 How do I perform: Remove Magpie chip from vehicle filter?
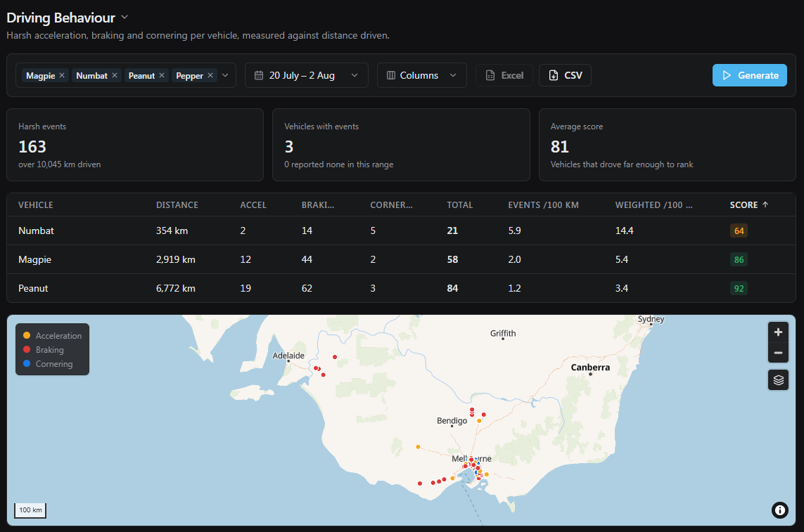click(x=62, y=75)
